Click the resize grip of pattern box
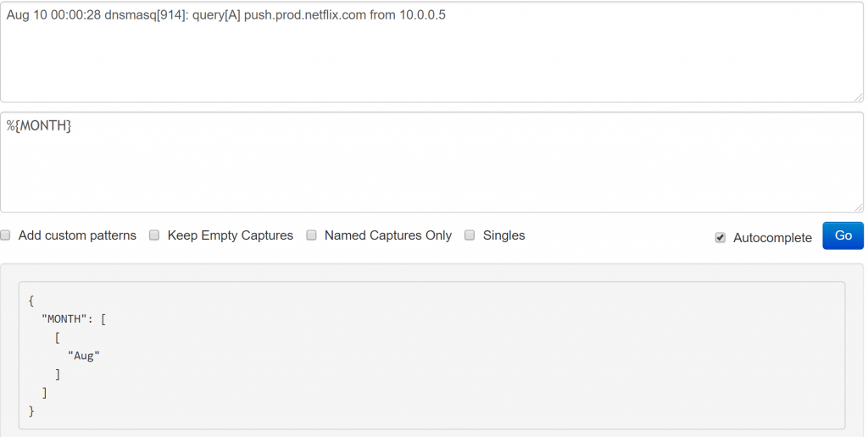868x437 pixels. coord(859,207)
